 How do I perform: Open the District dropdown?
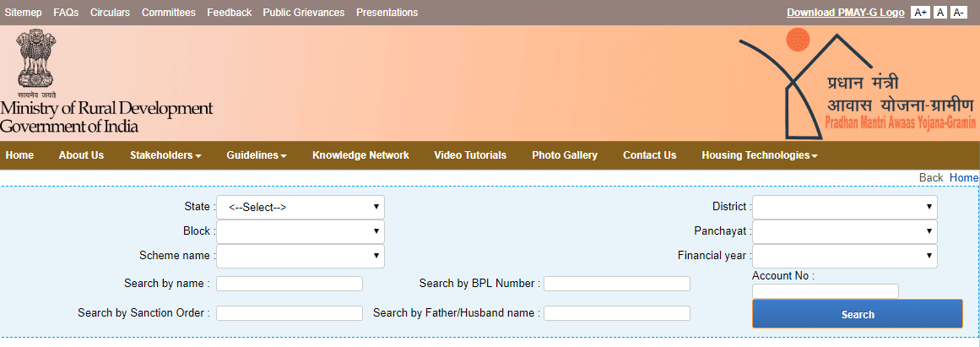(x=844, y=207)
